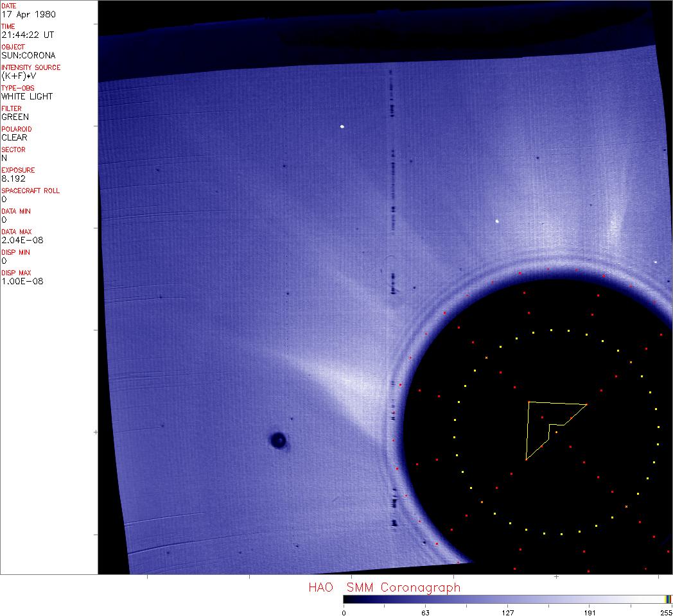Viewport: 673px width, 616px height.
Task: Click the SUN:CORONA object value
Action: (28, 55)
